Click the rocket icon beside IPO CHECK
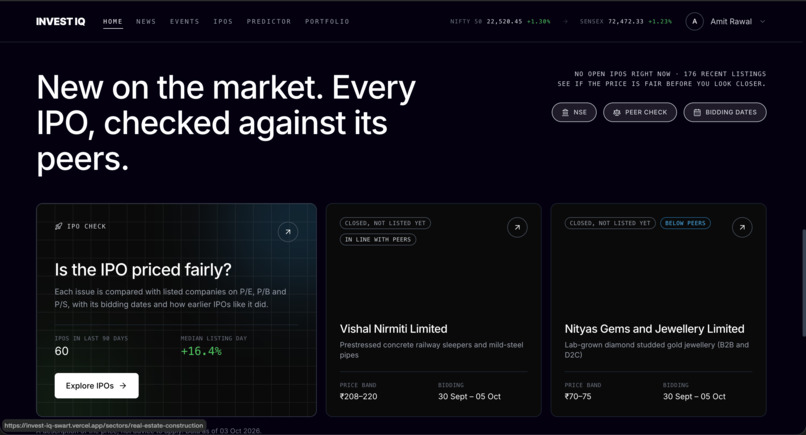 (x=59, y=226)
